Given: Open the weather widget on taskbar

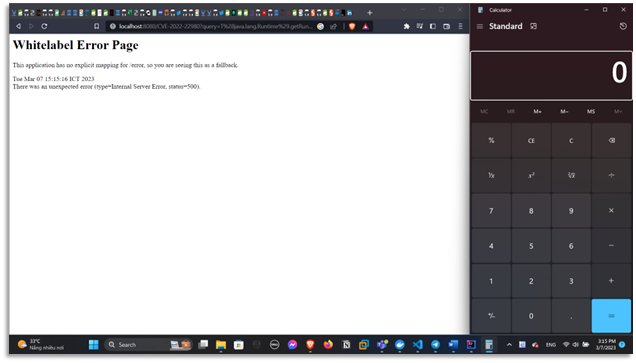Looking at the screenshot, I should [41, 345].
